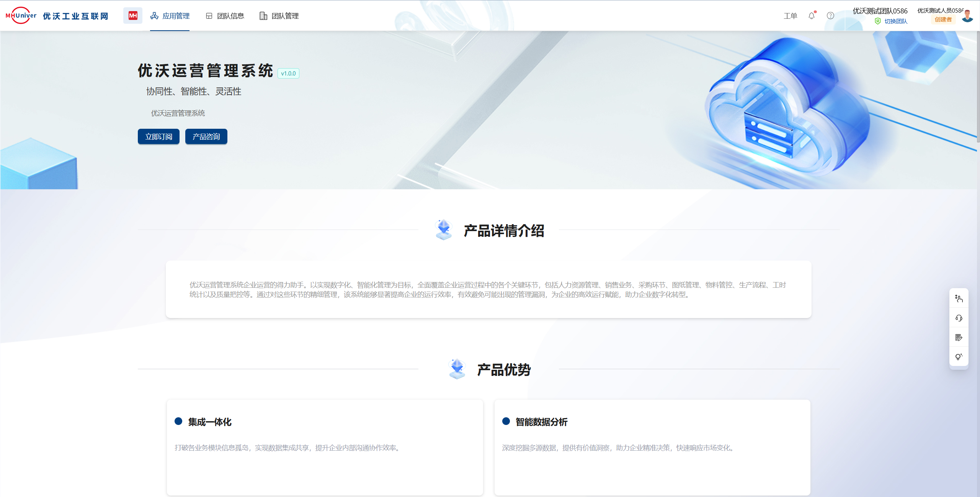Click the user avatar picture
The width and height of the screenshot is (980, 497).
pyautogui.click(x=967, y=16)
